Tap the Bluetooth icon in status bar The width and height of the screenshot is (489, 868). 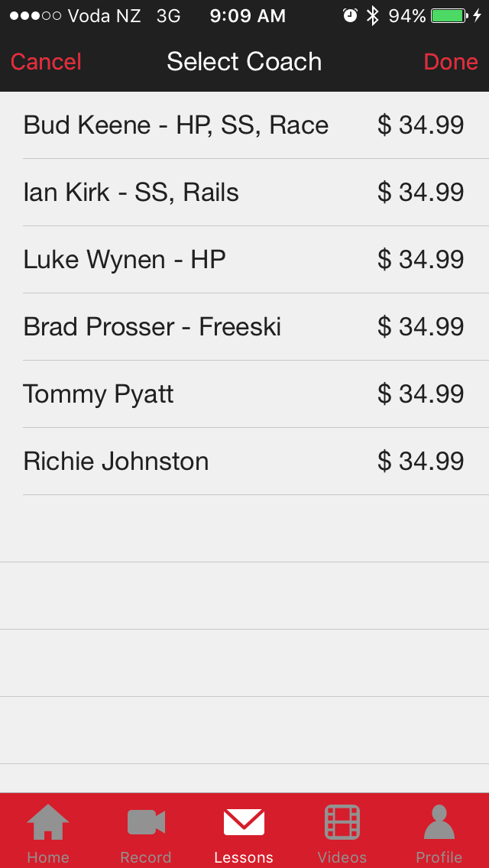pos(373,16)
